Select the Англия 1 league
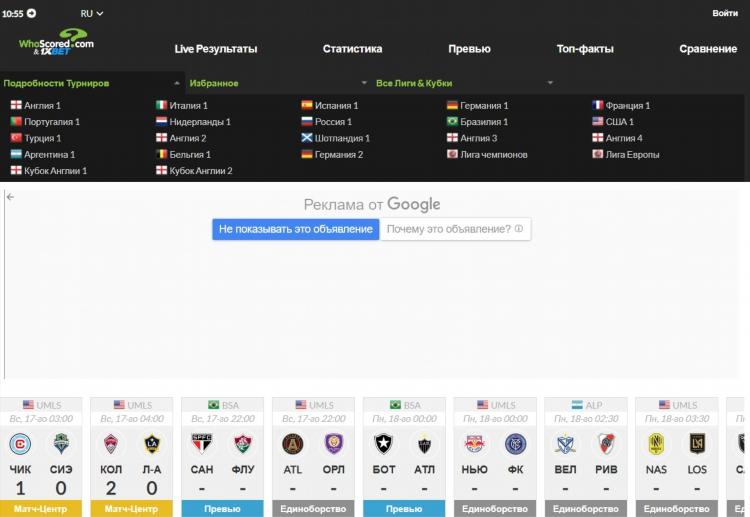 36,105
